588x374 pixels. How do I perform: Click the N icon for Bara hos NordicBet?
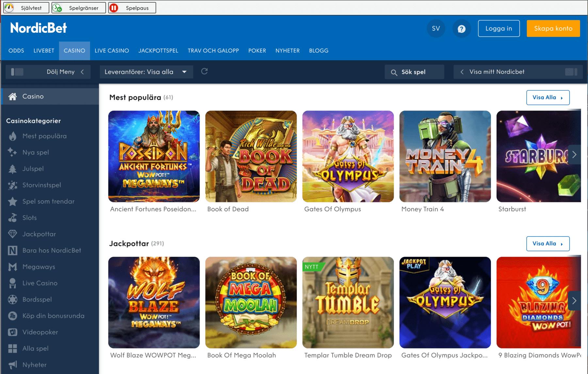point(13,250)
